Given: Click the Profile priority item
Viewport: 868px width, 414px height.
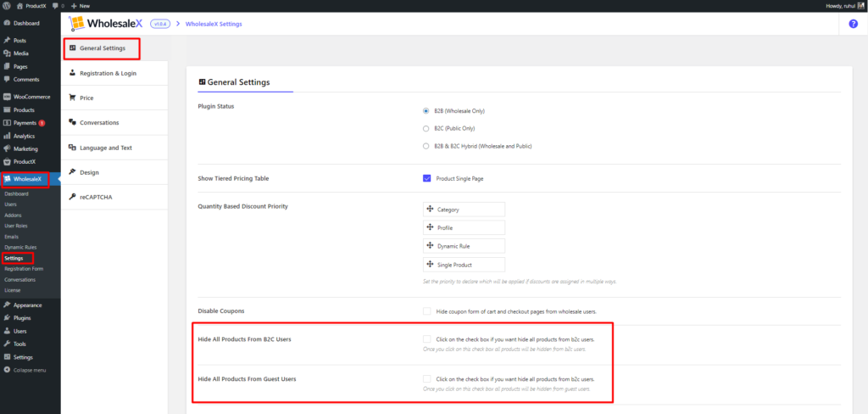Looking at the screenshot, I should (x=464, y=227).
